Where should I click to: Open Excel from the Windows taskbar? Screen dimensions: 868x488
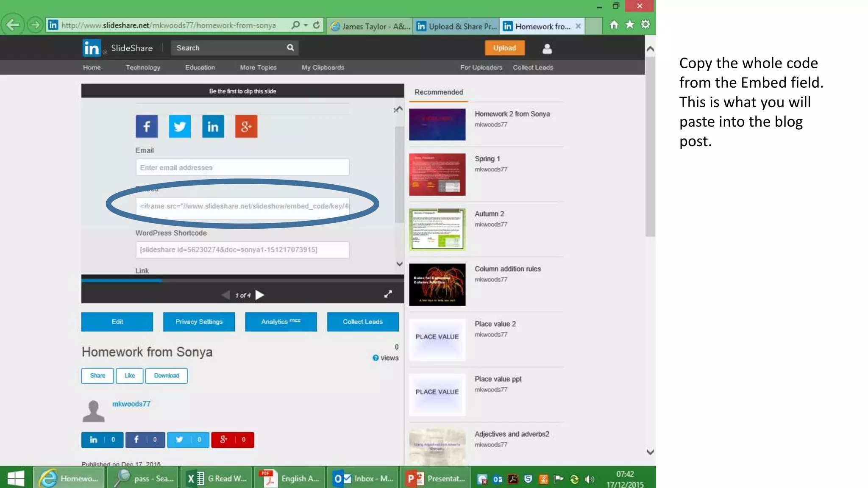(216, 478)
